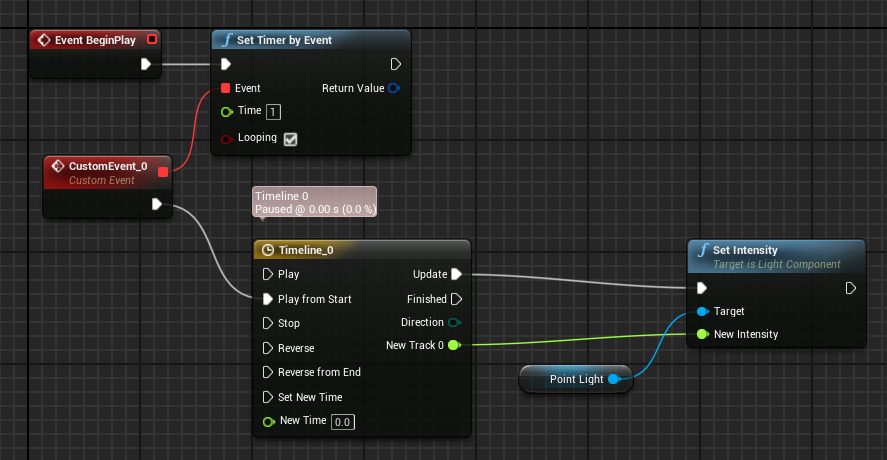
Task: Click Timeline Direction output pin
Action: [454, 323]
